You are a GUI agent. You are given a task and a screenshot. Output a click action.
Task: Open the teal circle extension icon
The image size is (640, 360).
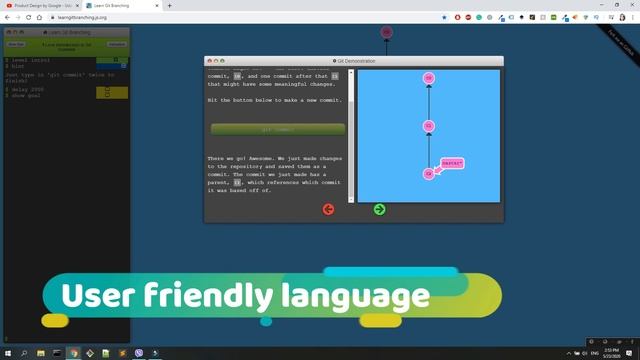479,18
